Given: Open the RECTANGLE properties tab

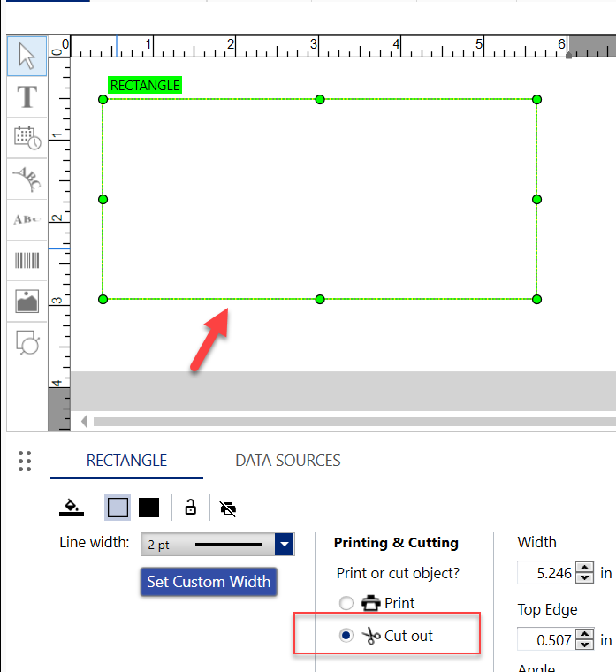Looking at the screenshot, I should 126,461.
